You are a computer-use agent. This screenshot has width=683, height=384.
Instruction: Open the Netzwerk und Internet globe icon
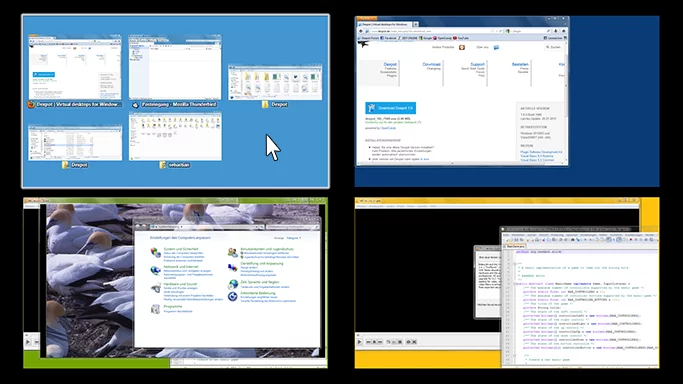156,271
